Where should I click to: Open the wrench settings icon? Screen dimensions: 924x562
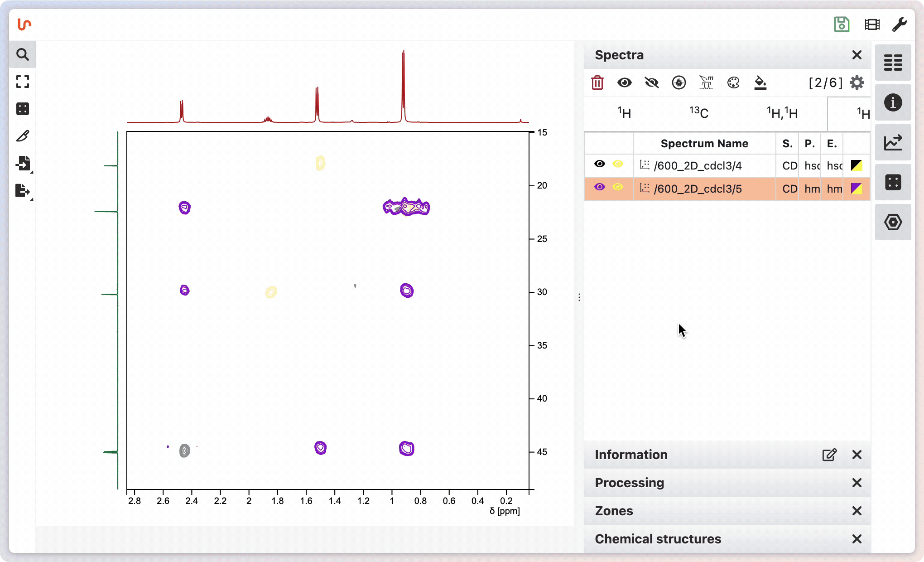click(x=899, y=24)
